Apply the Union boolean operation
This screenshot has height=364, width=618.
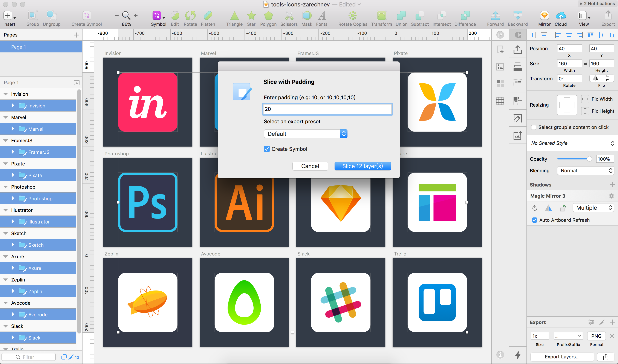pyautogui.click(x=401, y=16)
